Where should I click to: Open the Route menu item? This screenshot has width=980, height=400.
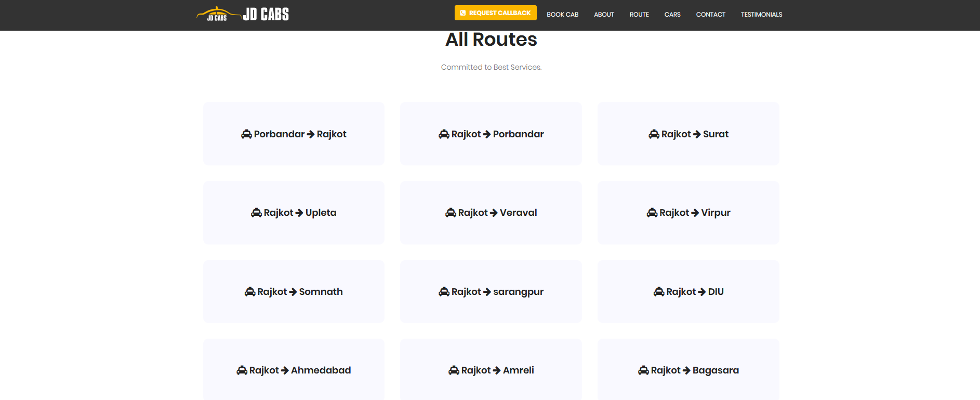pos(639,15)
